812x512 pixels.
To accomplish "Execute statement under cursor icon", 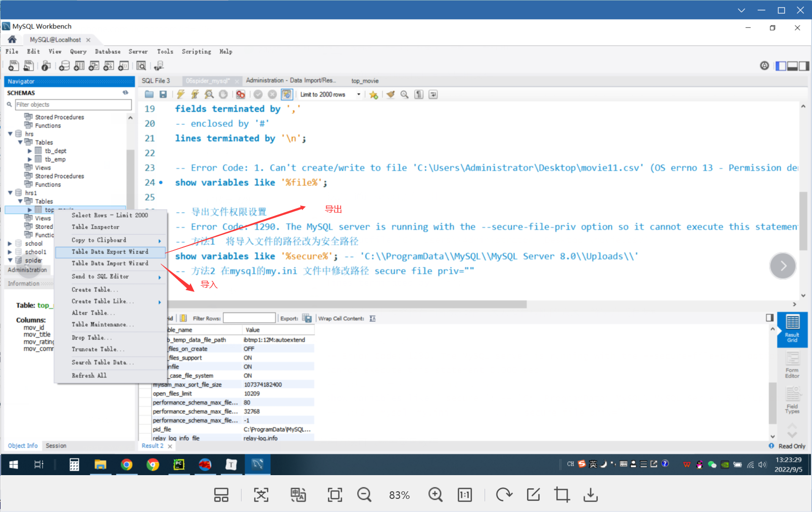I will (x=195, y=94).
